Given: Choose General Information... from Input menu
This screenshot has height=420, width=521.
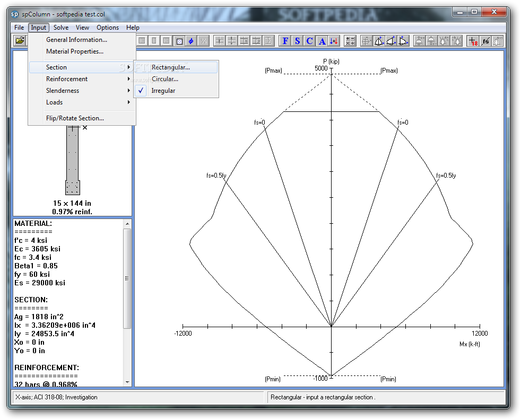Looking at the screenshot, I should click(82, 40).
